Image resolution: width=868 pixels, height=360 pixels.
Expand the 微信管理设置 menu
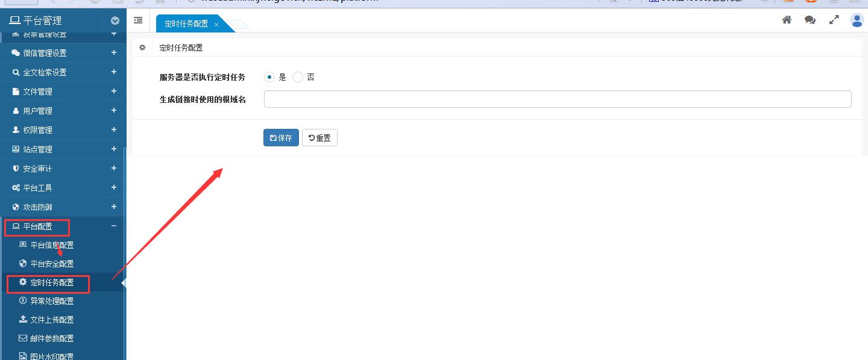coord(114,53)
